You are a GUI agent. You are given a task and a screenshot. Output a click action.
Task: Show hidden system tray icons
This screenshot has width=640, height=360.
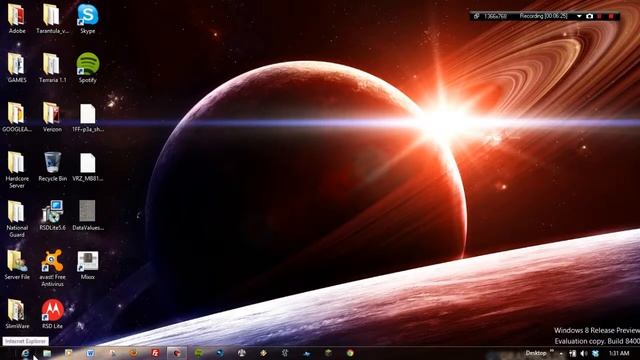pos(561,353)
